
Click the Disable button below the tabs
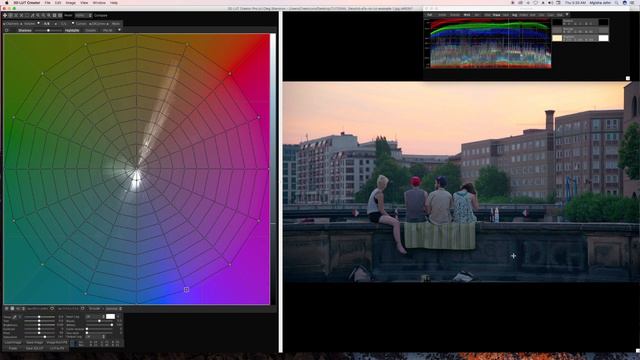(x=91, y=30)
